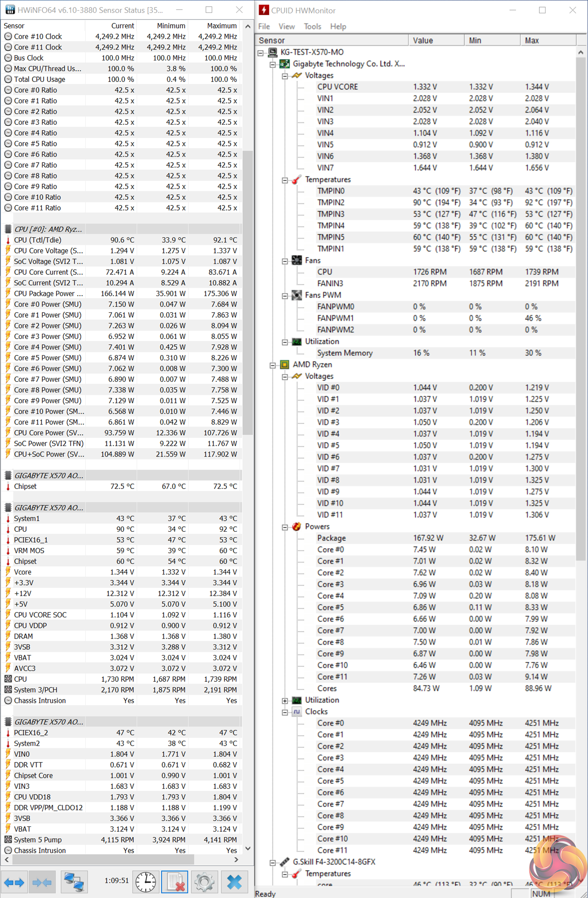Viewport: 588px width, 898px height.
Task: Click the HWiNFO expand layout arrows button
Action: tap(14, 881)
